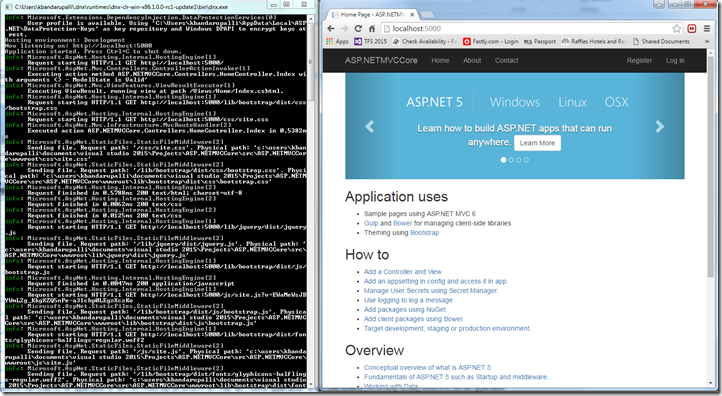The image size is (722, 396).
Task: Expand the bookmarks bar overflow chevron
Action: [x=707, y=41]
